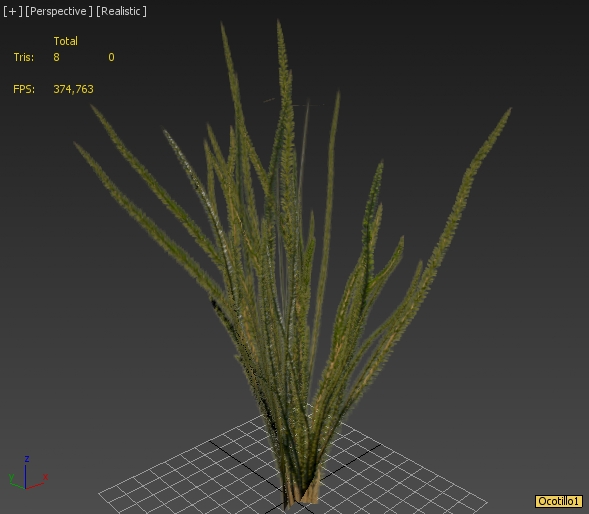Screen dimensions: 589x514
Task: Click the Tris statistic label
Action: (24, 57)
